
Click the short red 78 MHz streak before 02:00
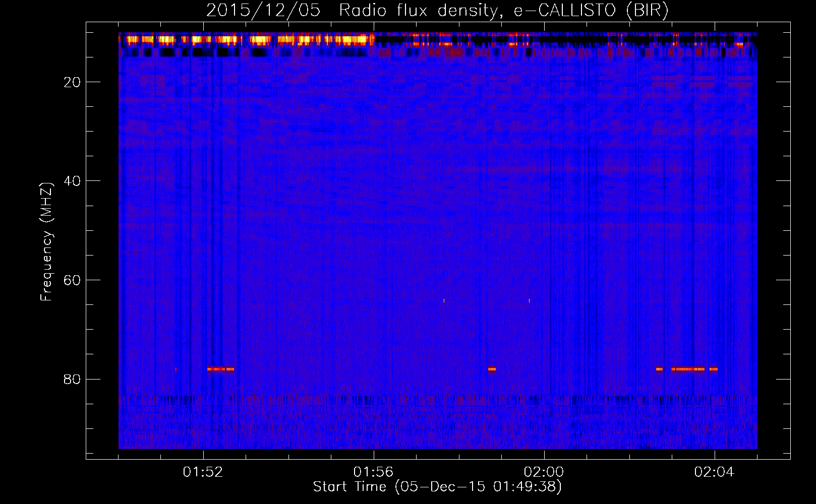(492, 369)
